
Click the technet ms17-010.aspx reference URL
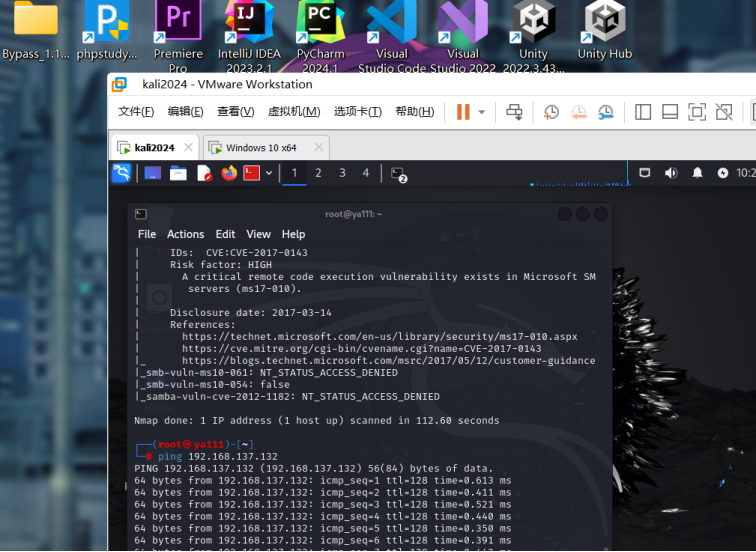(379, 337)
